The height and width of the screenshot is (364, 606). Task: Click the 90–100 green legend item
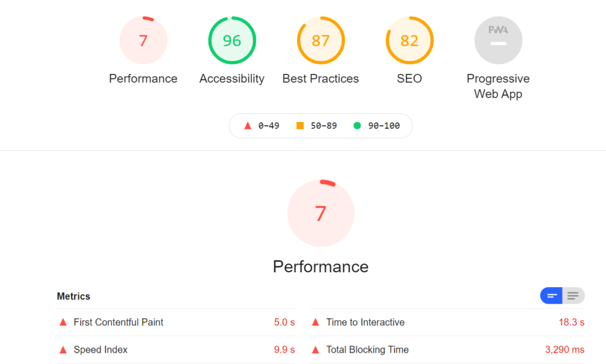click(377, 125)
